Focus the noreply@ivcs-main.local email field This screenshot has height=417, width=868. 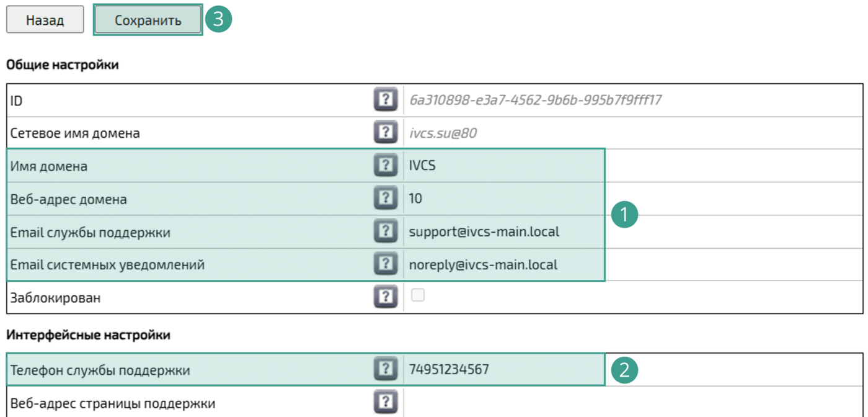click(502, 265)
